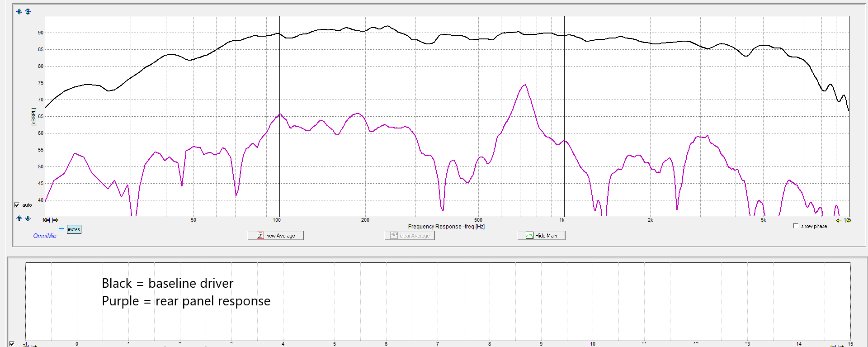The image size is (868, 347).
Task: Move low frequency limit right arrow
Action: point(55,220)
